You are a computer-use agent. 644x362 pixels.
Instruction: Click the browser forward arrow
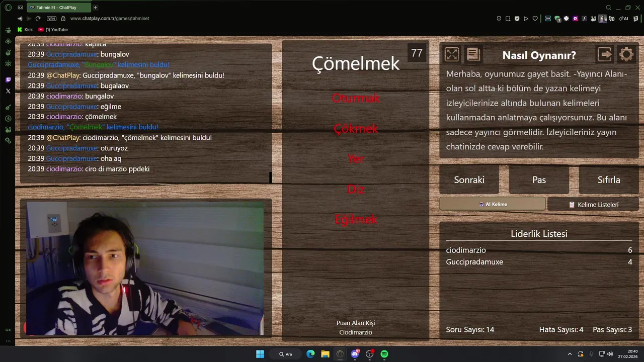click(x=29, y=19)
